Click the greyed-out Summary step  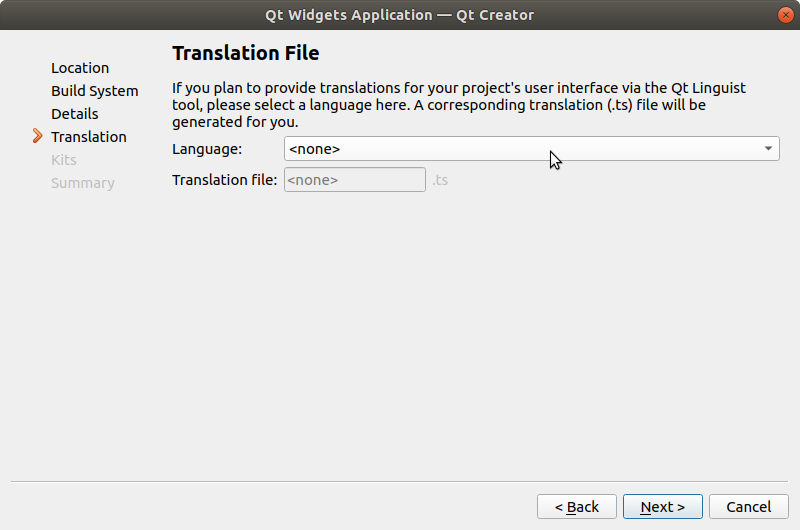point(83,183)
